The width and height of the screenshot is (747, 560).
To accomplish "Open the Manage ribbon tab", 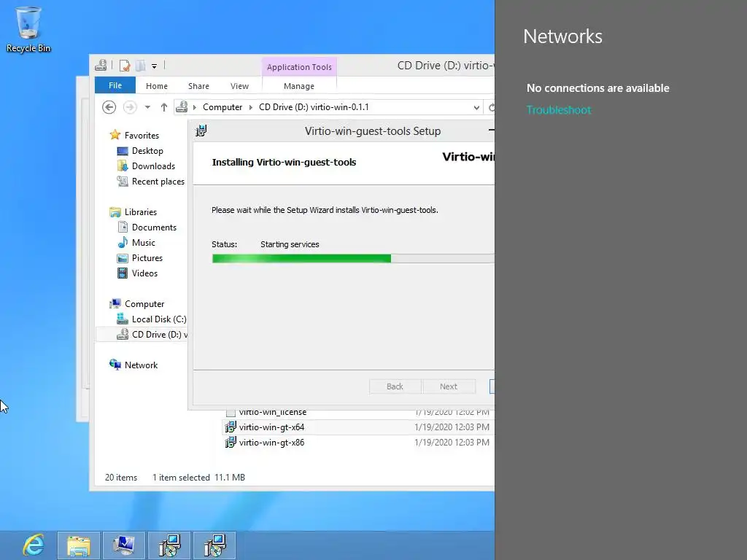I will click(299, 86).
